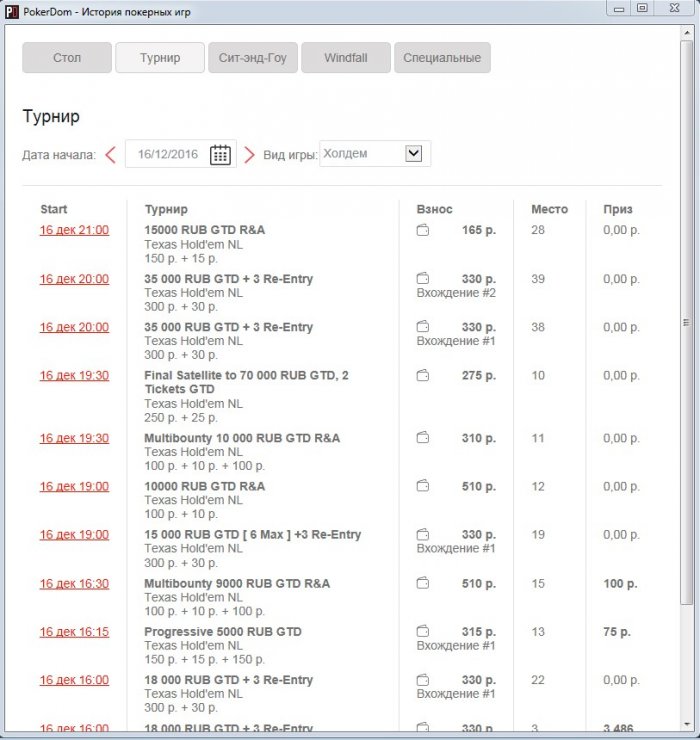The image size is (700, 740).
Task: Switch to the Windfall tab
Action: [346, 58]
